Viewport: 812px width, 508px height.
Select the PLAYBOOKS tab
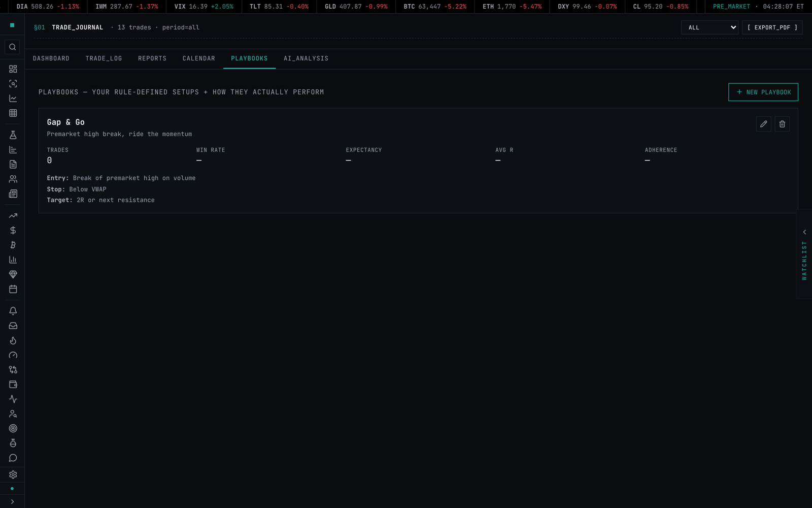[x=249, y=58]
